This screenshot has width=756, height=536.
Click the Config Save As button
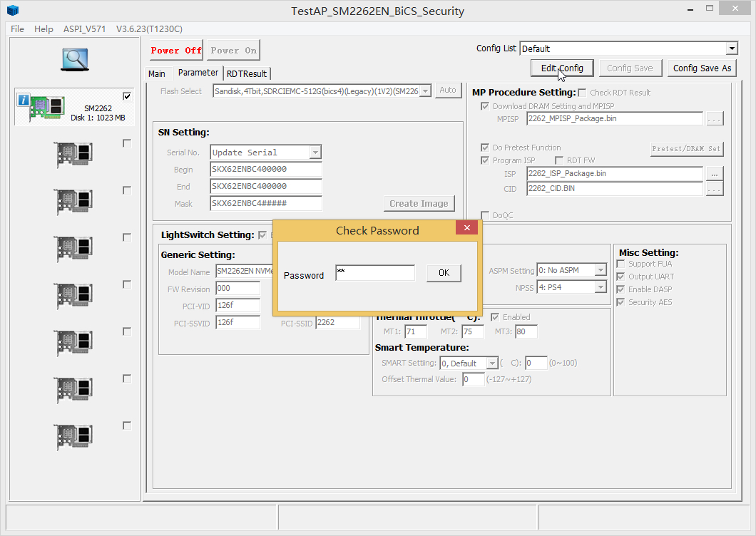pos(702,68)
